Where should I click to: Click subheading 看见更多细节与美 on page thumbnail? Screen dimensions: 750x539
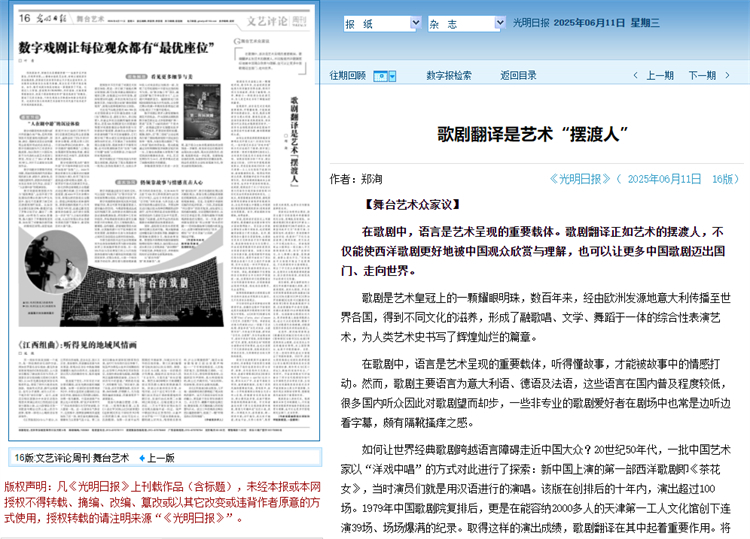point(172,77)
